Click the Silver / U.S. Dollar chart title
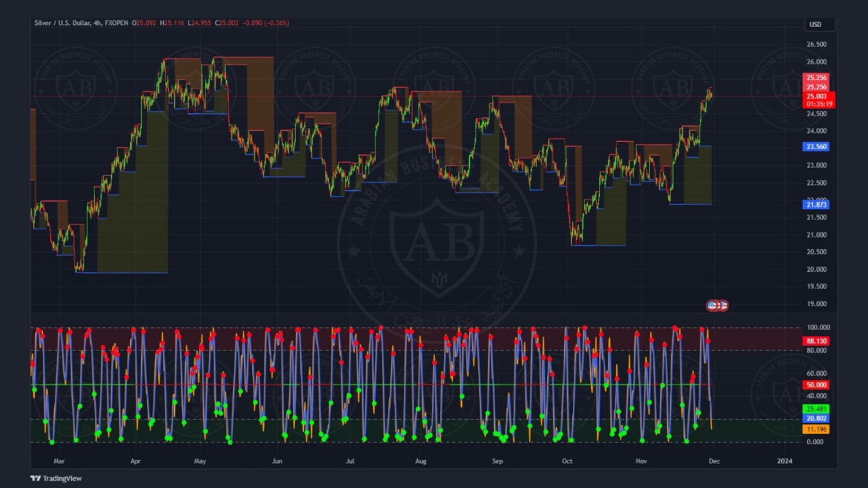Screen dimensions: 868x488 (80, 23)
